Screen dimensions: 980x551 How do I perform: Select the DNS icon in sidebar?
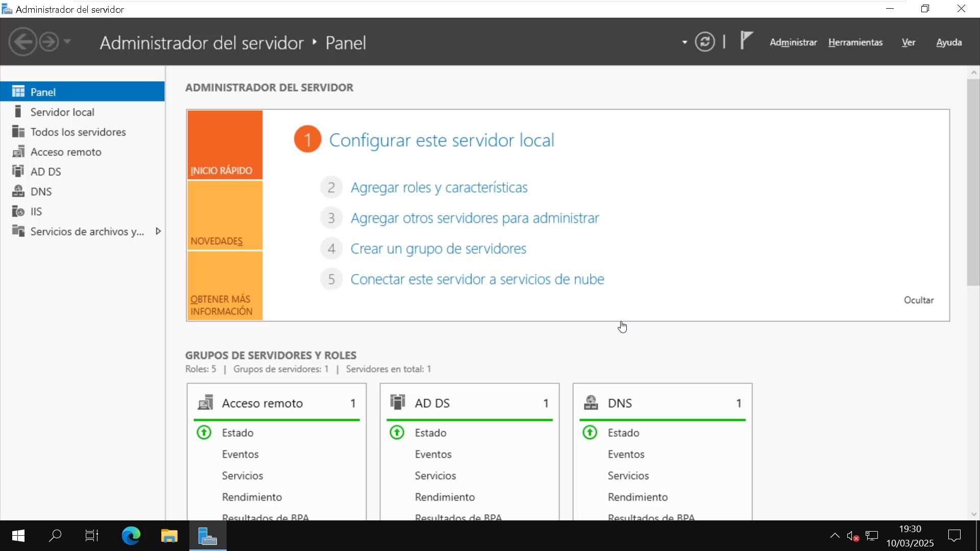coord(18,191)
